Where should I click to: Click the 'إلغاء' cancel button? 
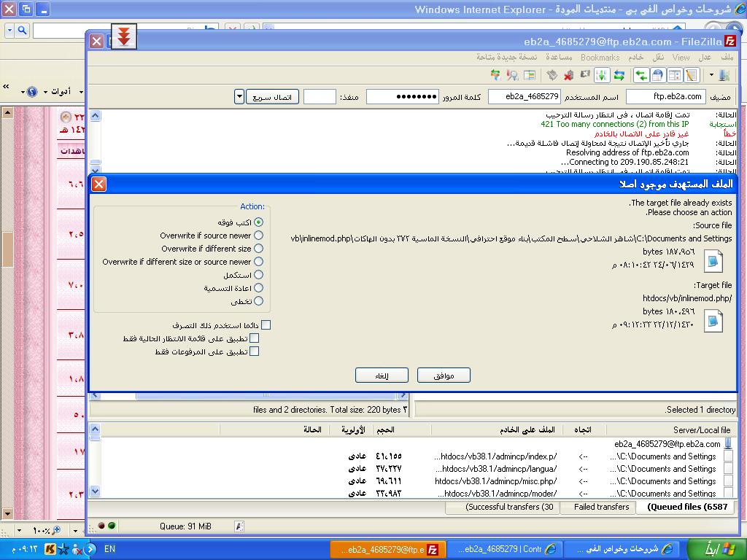coord(382,376)
